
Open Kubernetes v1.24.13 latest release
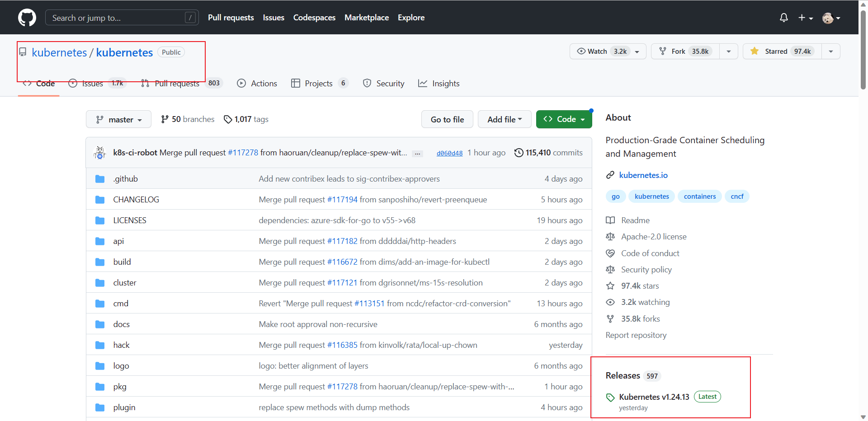pyautogui.click(x=654, y=397)
